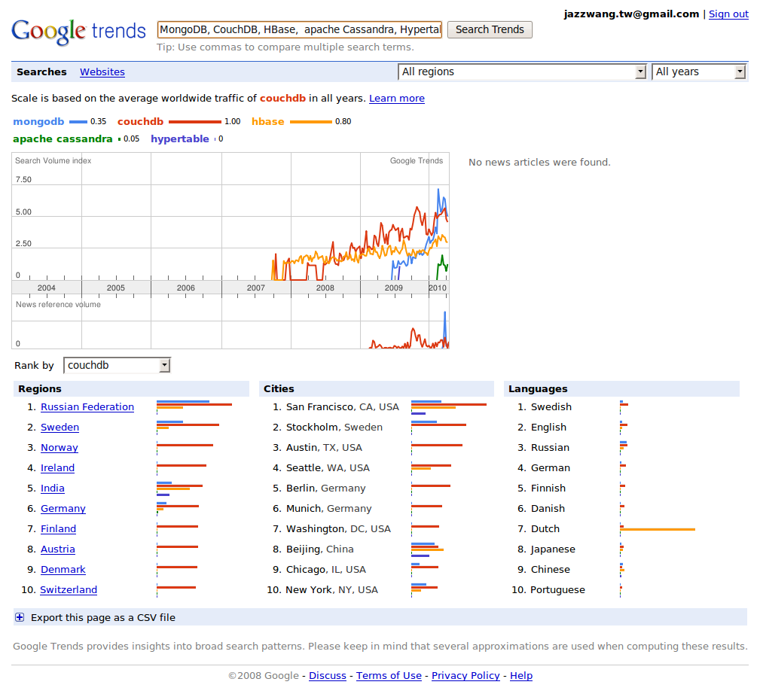Open the Sweden region link
The width and height of the screenshot is (760, 700).
[60, 428]
